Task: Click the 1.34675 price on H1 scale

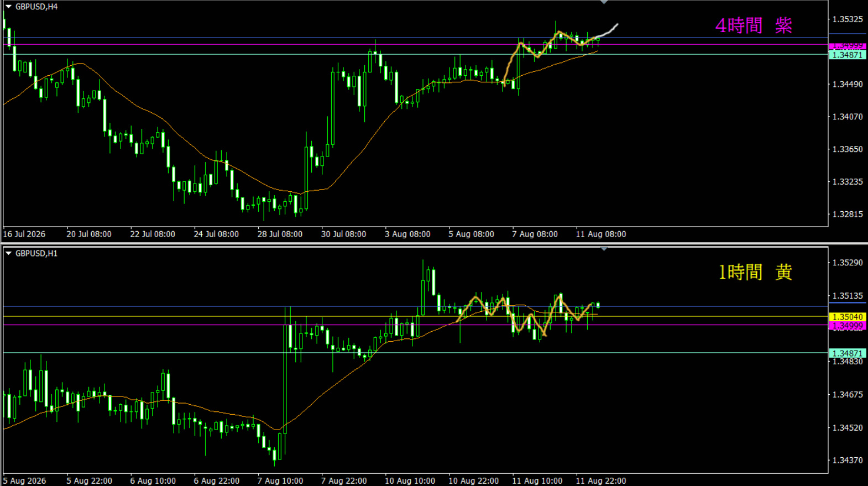Action: coord(848,395)
